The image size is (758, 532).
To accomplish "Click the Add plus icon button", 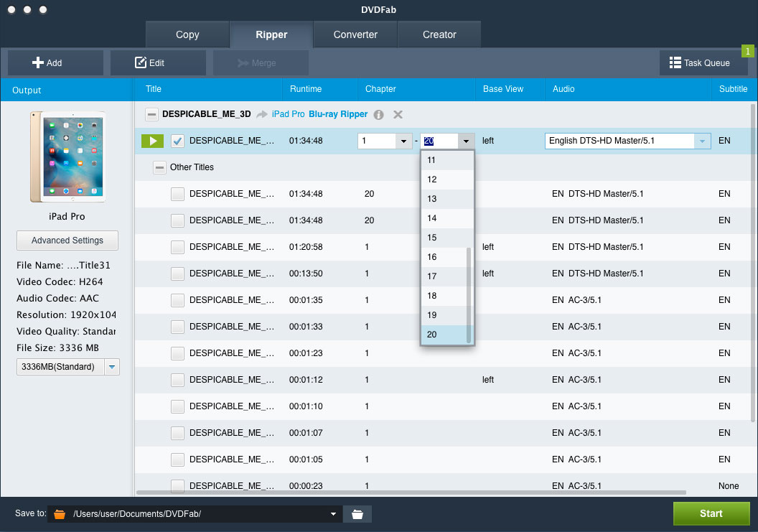I will [55, 63].
